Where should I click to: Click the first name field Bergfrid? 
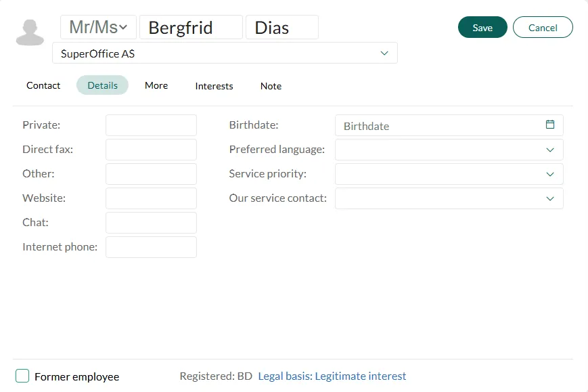click(x=190, y=28)
